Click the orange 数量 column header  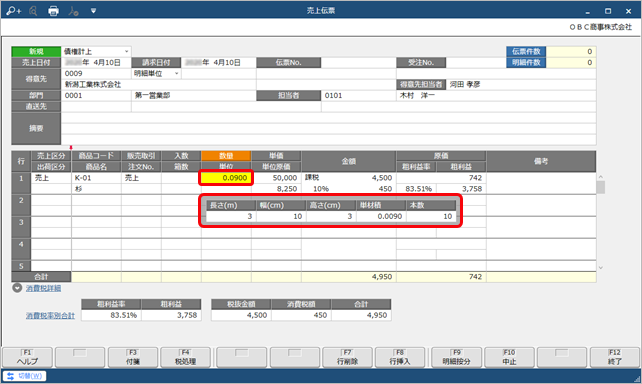click(x=226, y=156)
